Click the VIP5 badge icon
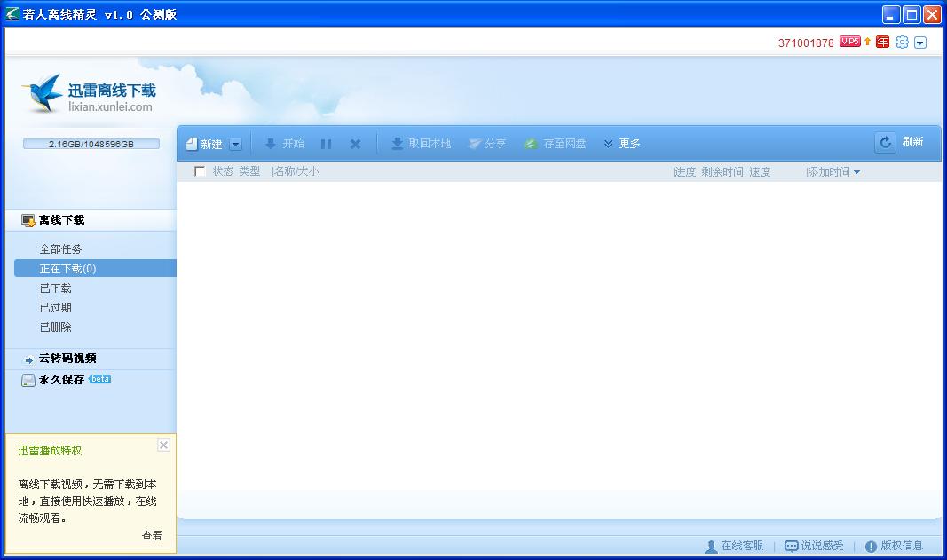The height and width of the screenshot is (560, 947). pos(849,42)
